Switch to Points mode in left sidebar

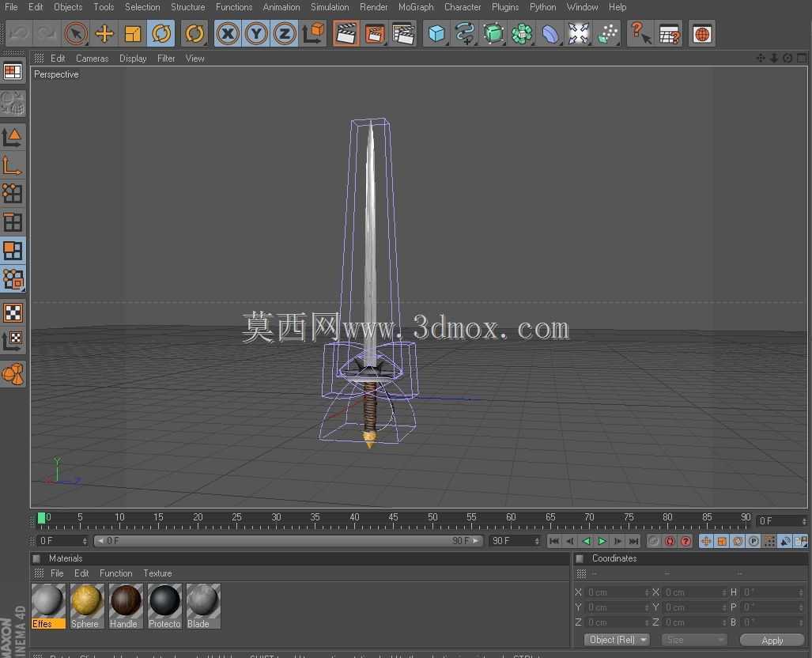13,194
